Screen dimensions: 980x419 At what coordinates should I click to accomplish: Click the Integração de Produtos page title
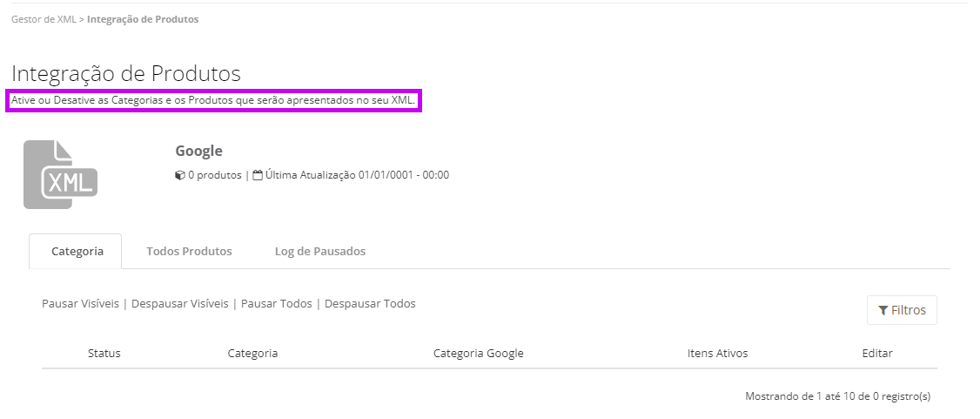[x=126, y=74]
